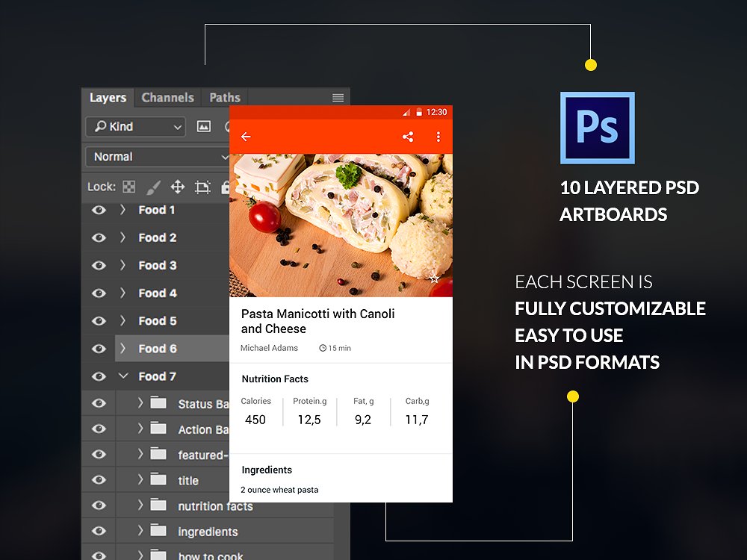Expand the Food 1 artboard
Image resolution: width=747 pixels, height=560 pixels.
pos(123,210)
